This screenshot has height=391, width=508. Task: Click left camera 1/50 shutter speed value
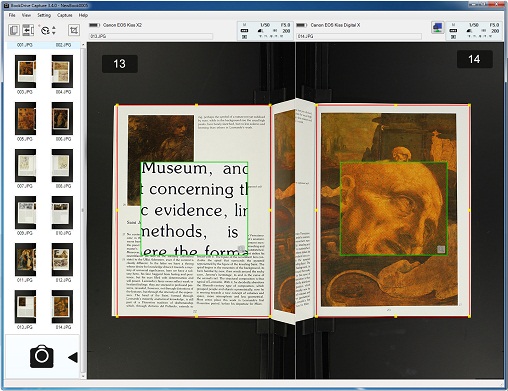(x=265, y=25)
